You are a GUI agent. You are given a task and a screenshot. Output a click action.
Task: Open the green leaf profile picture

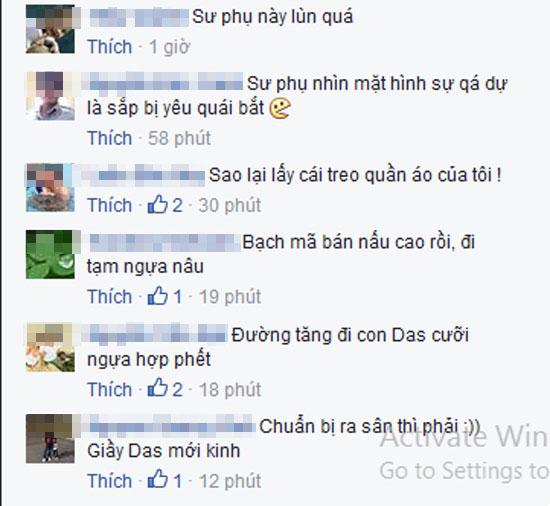50,254
